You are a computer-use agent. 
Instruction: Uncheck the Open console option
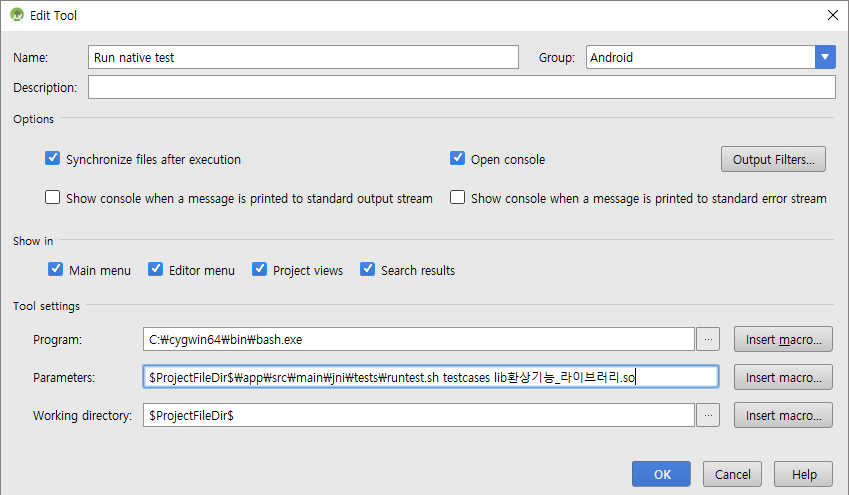[458, 159]
